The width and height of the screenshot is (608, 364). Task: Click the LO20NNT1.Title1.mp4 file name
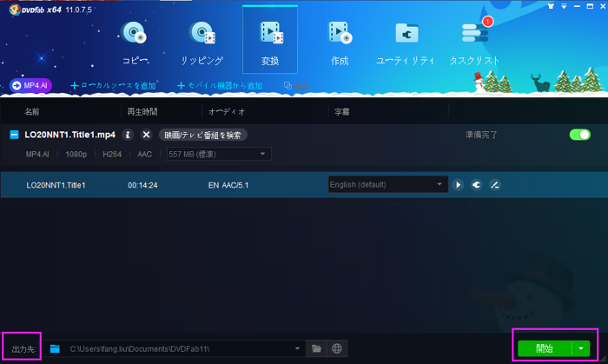pos(70,135)
